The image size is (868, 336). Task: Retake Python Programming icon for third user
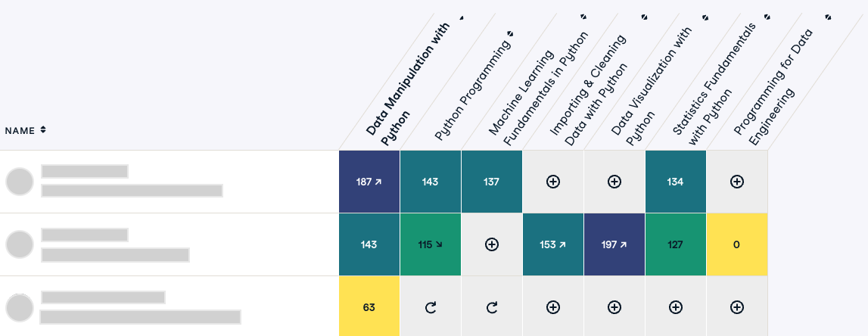(x=431, y=307)
